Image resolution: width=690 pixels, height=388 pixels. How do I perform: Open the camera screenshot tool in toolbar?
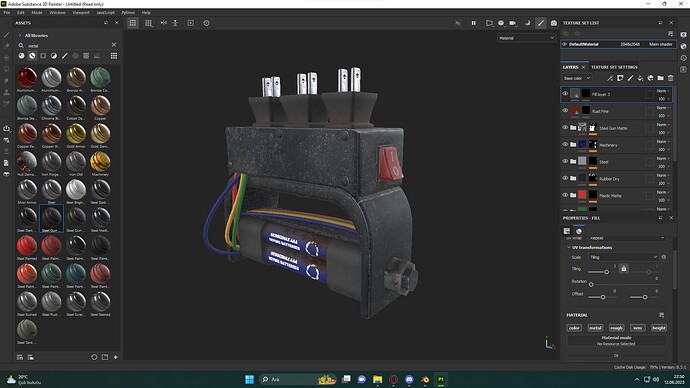(554, 23)
